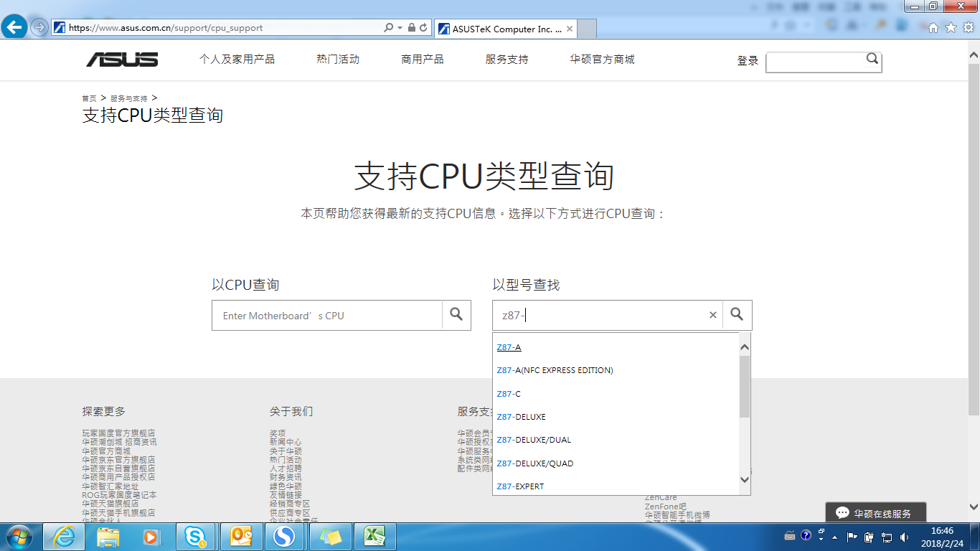Open the 服务支持 menu
Image resolution: width=980 pixels, height=551 pixels.
click(x=507, y=60)
